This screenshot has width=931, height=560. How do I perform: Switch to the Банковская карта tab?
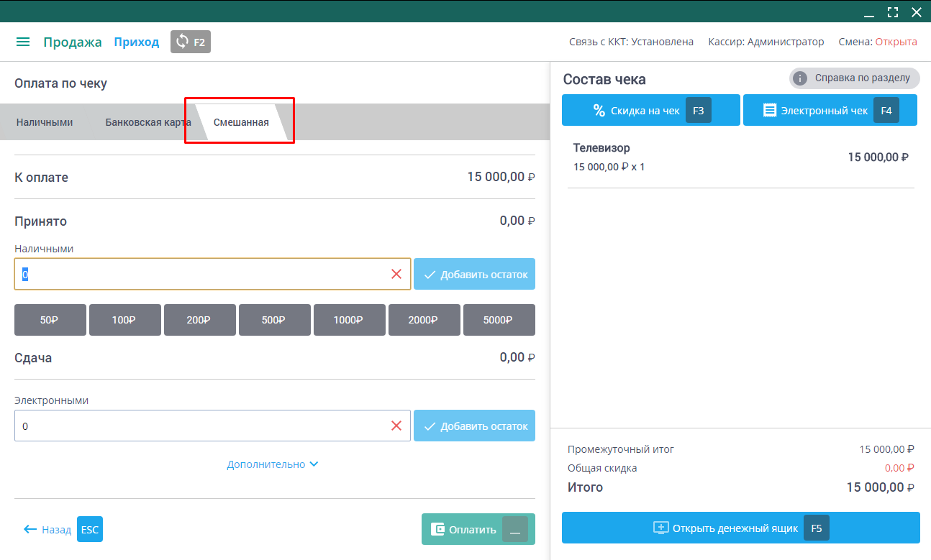pos(148,122)
